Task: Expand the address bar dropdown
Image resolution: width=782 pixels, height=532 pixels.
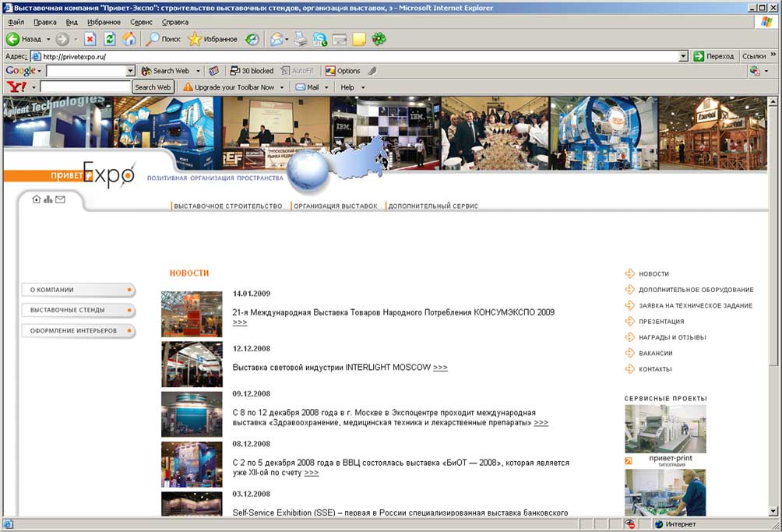Action: (x=683, y=56)
